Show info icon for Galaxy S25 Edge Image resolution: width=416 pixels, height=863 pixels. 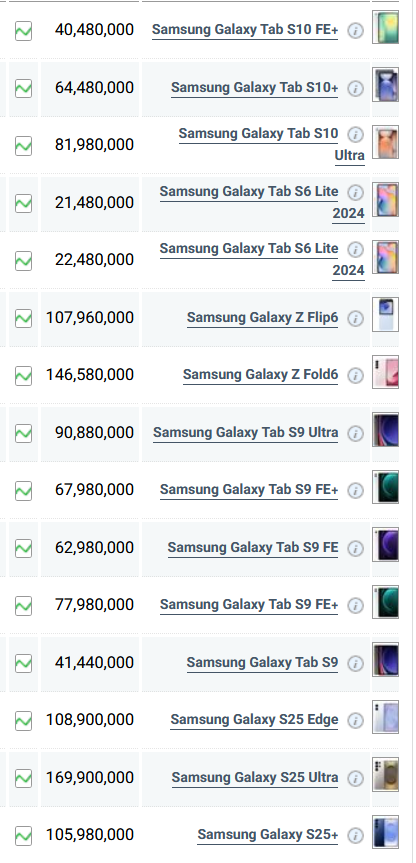pos(355,720)
